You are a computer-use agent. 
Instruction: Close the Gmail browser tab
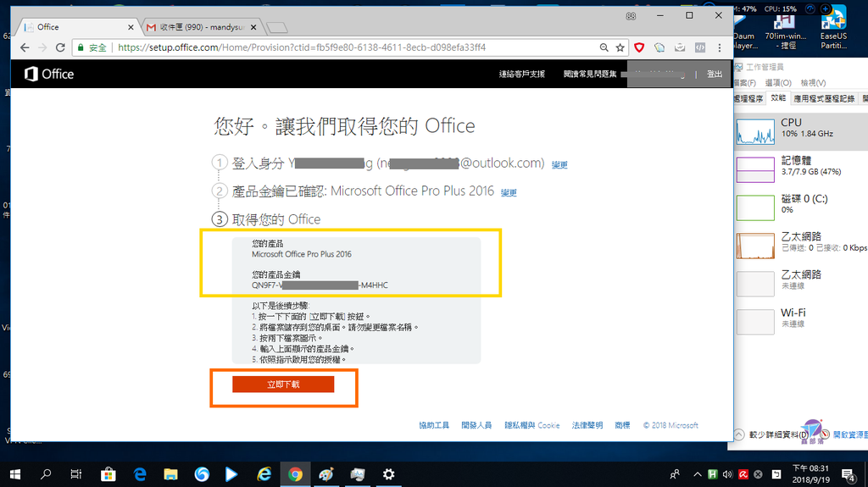253,27
